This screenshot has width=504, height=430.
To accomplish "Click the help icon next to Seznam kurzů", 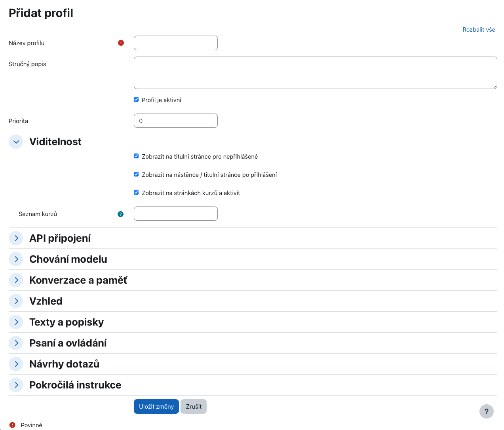I will (x=121, y=214).
